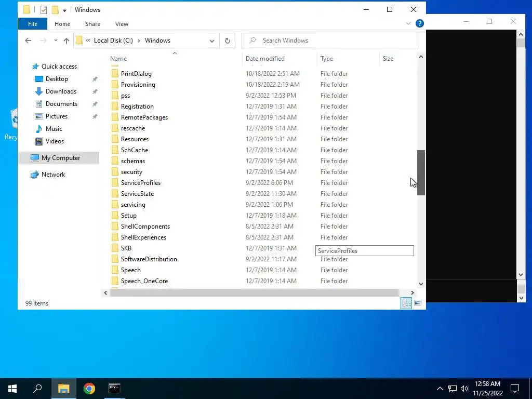Click the New folder quick access icon
Image resolution: width=532 pixels, height=399 pixels.
pyautogui.click(x=55, y=10)
